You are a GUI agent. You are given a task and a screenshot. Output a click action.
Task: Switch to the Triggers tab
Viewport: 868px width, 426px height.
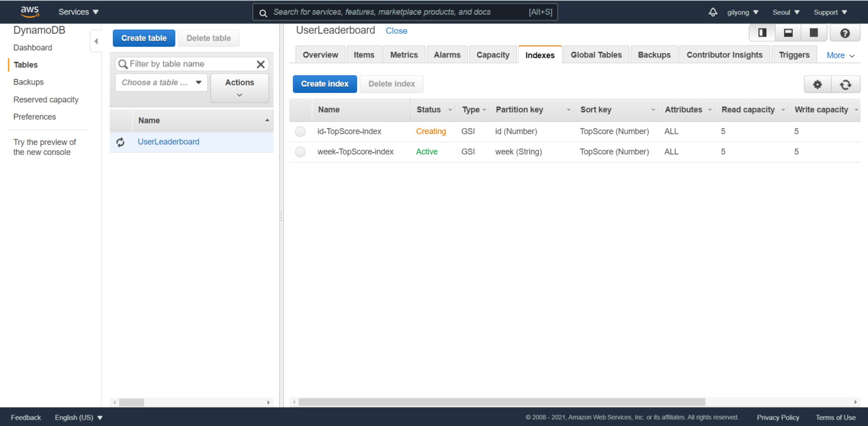[x=794, y=55]
